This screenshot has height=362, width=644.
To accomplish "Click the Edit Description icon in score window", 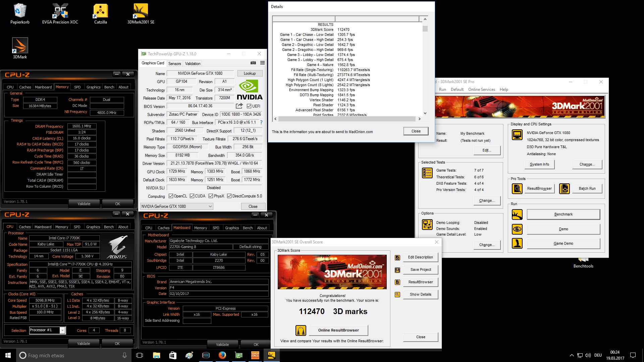I will click(x=397, y=257).
